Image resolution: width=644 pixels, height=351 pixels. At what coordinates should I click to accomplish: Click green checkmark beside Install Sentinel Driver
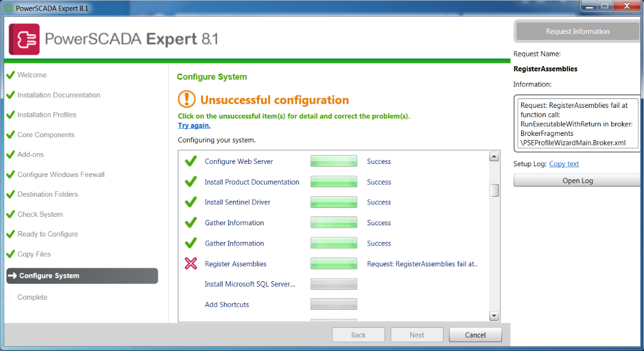click(191, 202)
